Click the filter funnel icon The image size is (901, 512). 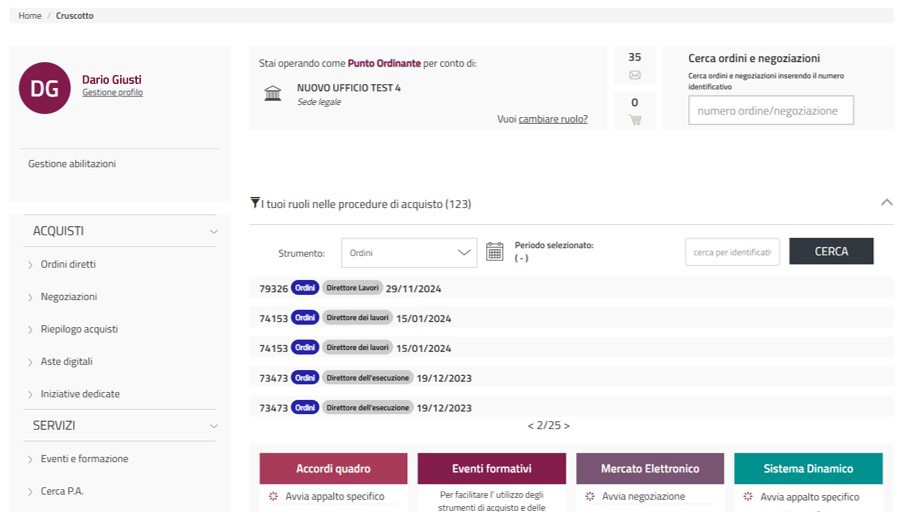[x=255, y=203]
